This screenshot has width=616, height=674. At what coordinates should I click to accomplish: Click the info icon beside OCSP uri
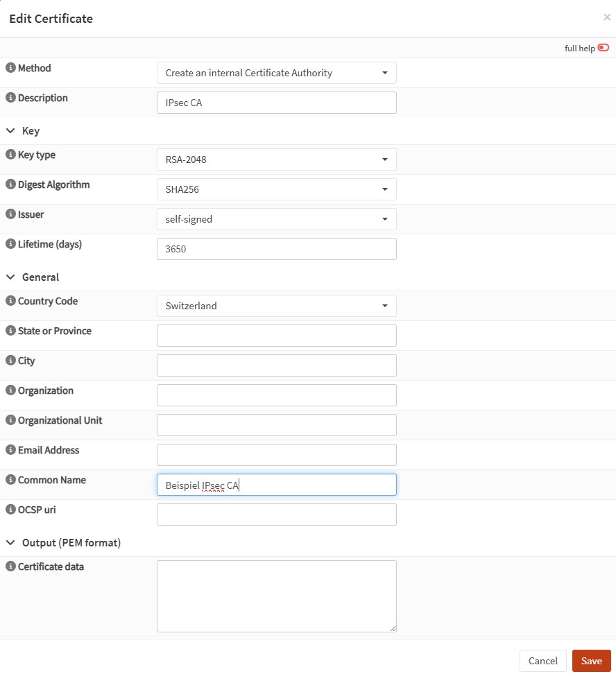coord(10,510)
